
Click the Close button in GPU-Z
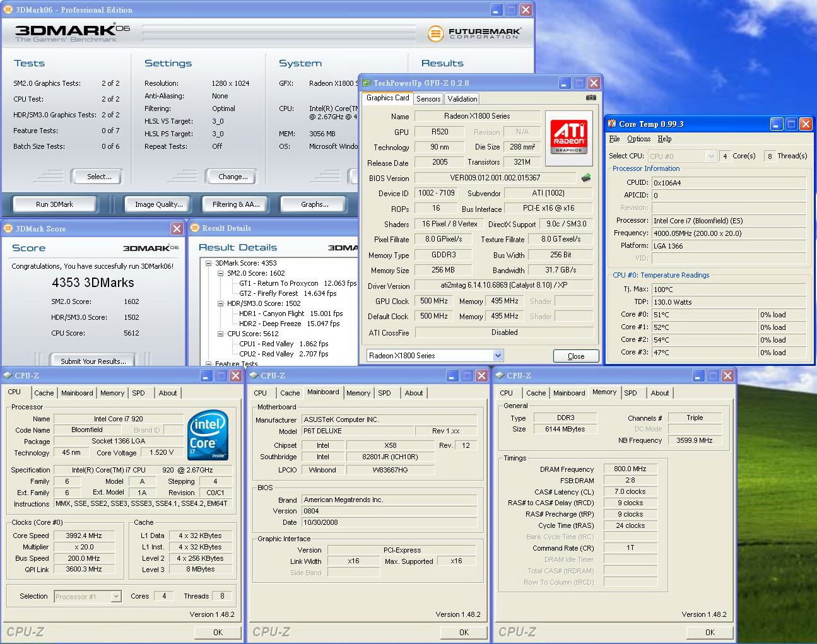coord(576,356)
